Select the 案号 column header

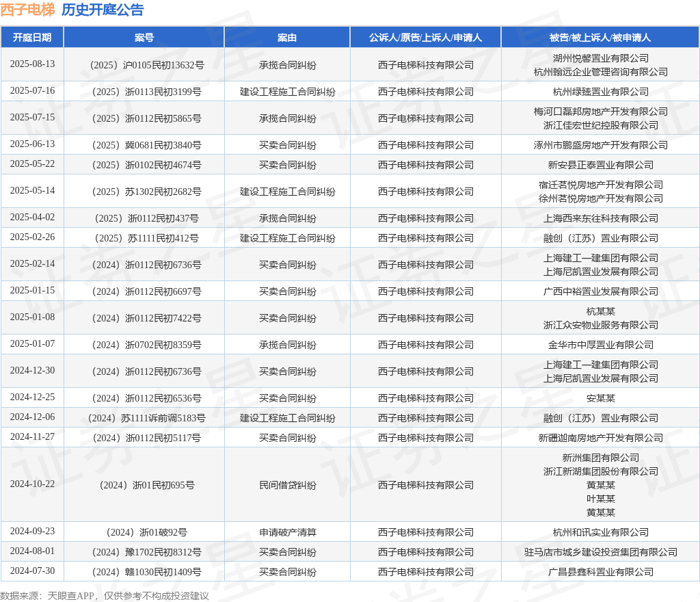144,38
